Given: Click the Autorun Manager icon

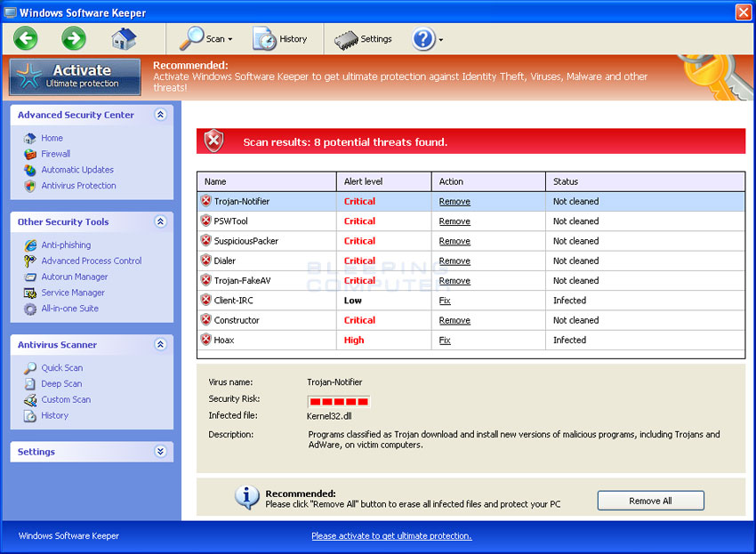Looking at the screenshot, I should tap(30, 277).
